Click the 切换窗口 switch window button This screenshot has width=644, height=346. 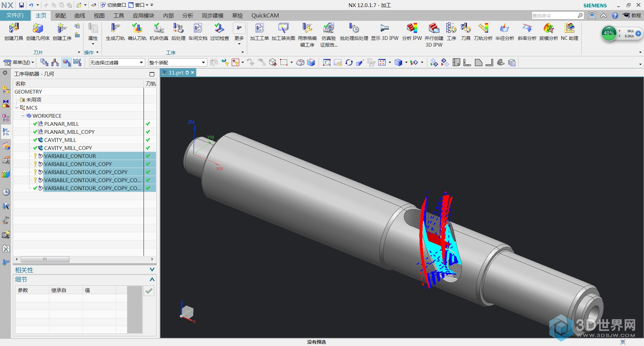(113, 5)
